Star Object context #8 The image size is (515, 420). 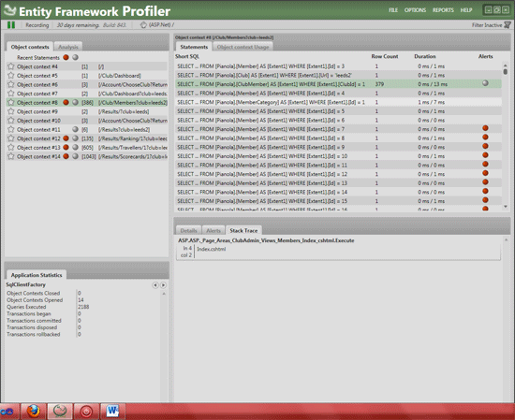11,102
